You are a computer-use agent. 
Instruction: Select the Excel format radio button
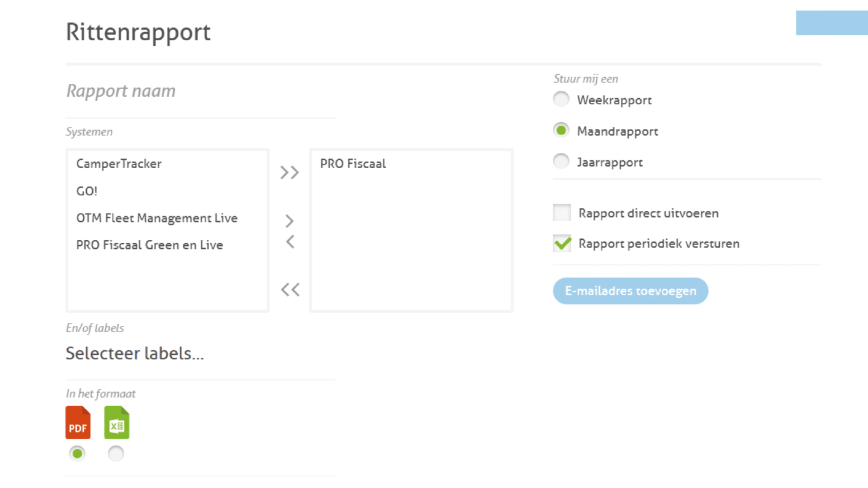click(116, 453)
